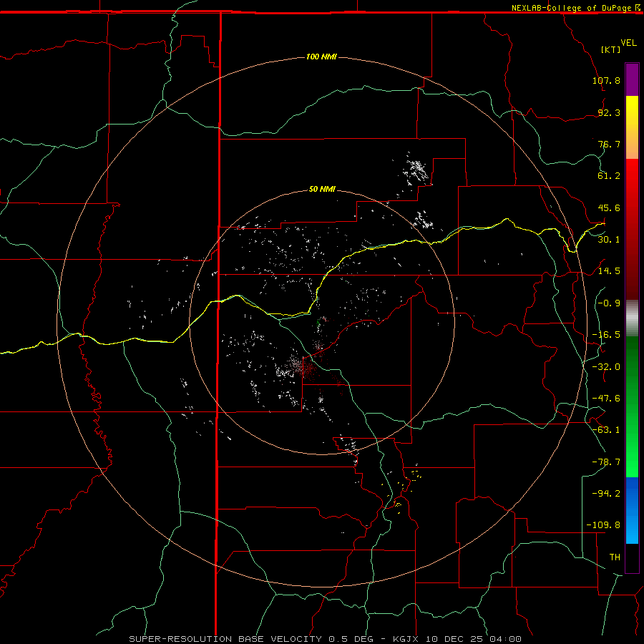
Task: Click the -32.0 legend value
Action: click(606, 367)
